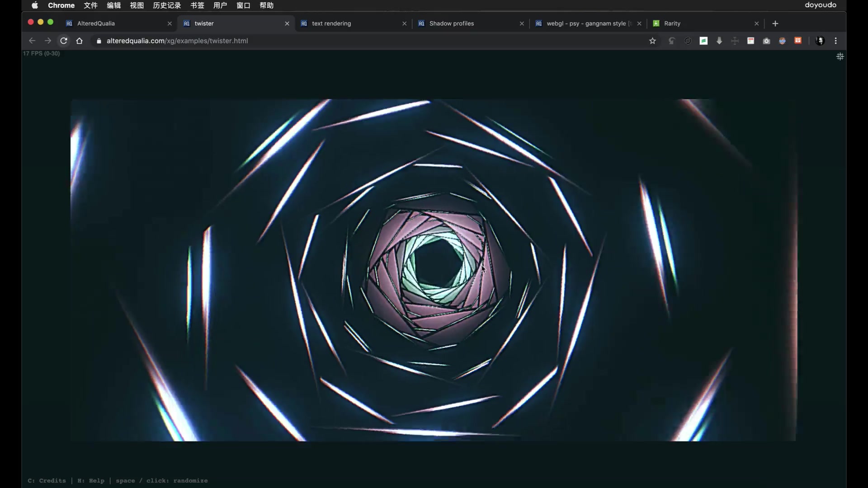Viewport: 868px width, 488px height.
Task: Click the camera screenshot extension icon
Action: pyautogui.click(x=766, y=41)
